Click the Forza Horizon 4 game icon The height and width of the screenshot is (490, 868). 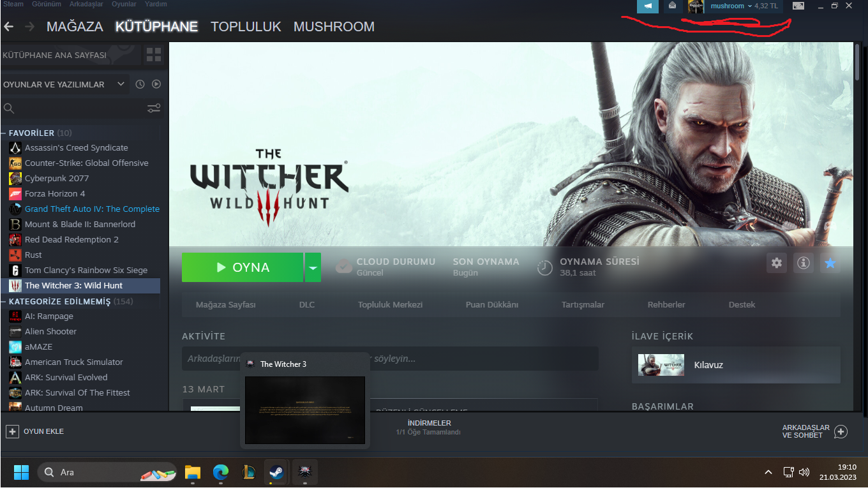15,193
